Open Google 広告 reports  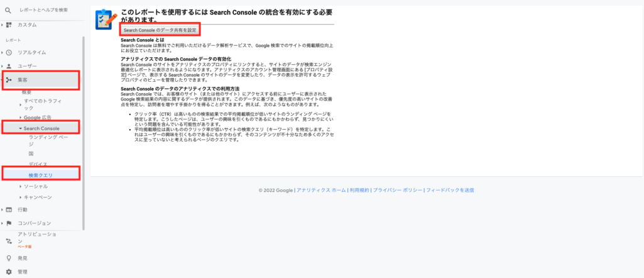coord(38,118)
